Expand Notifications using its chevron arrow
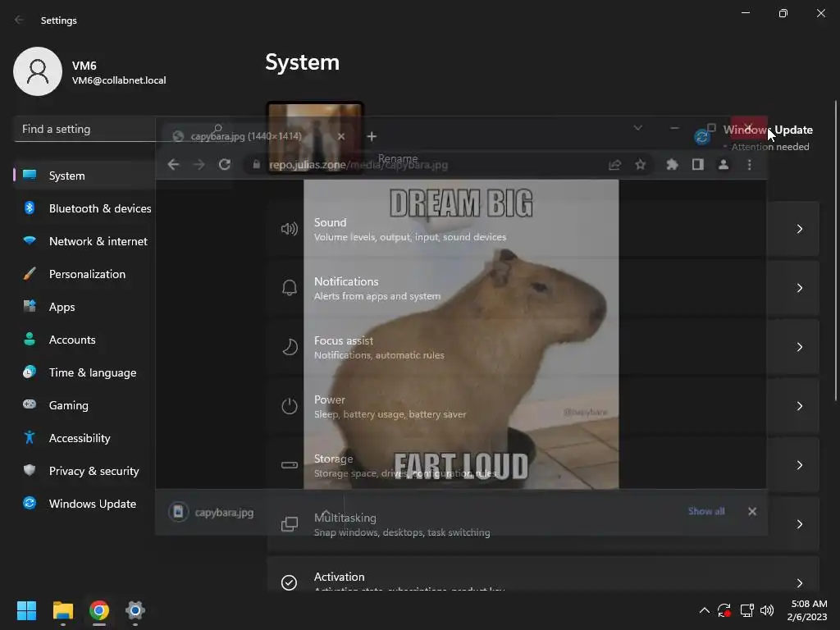The width and height of the screenshot is (840, 630). (x=799, y=288)
